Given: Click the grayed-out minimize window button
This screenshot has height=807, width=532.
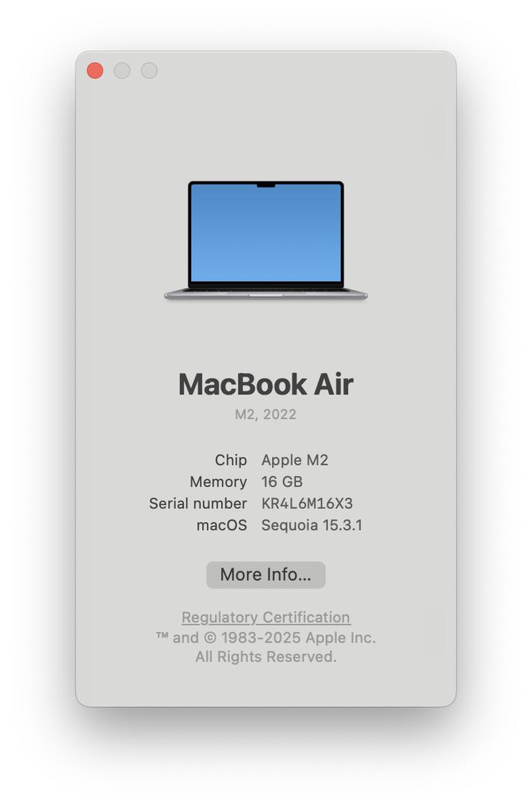Looking at the screenshot, I should click(x=122, y=70).
